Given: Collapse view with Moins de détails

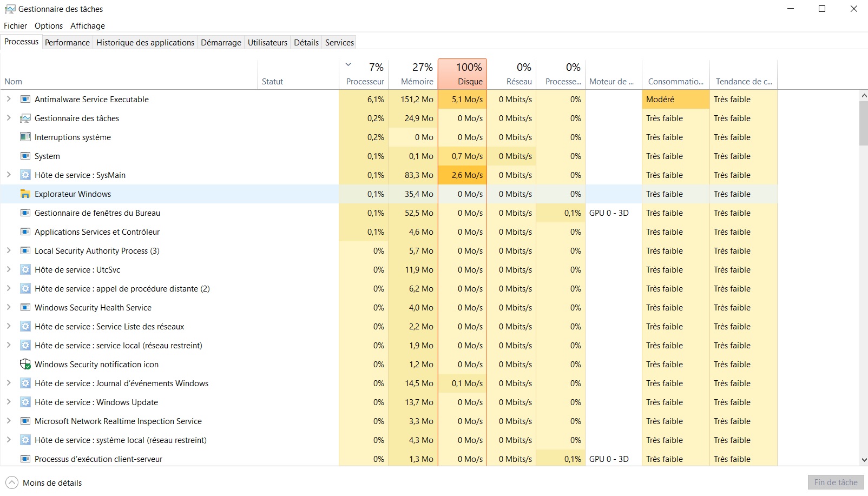Looking at the screenshot, I should (x=44, y=483).
